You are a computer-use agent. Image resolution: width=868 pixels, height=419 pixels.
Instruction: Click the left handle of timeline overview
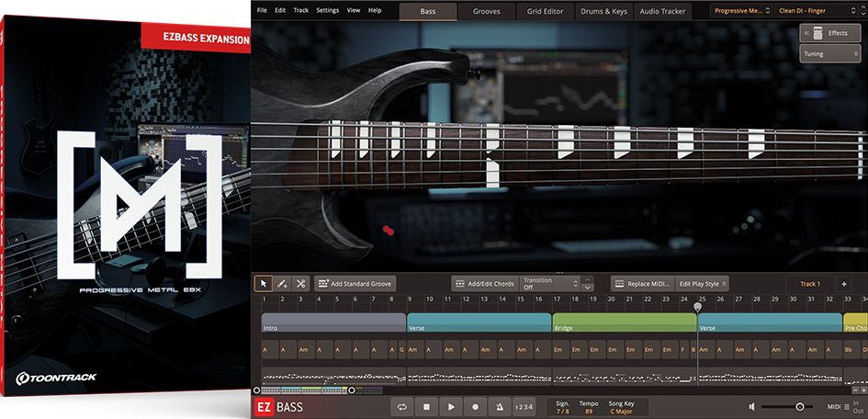pyautogui.click(x=256, y=391)
